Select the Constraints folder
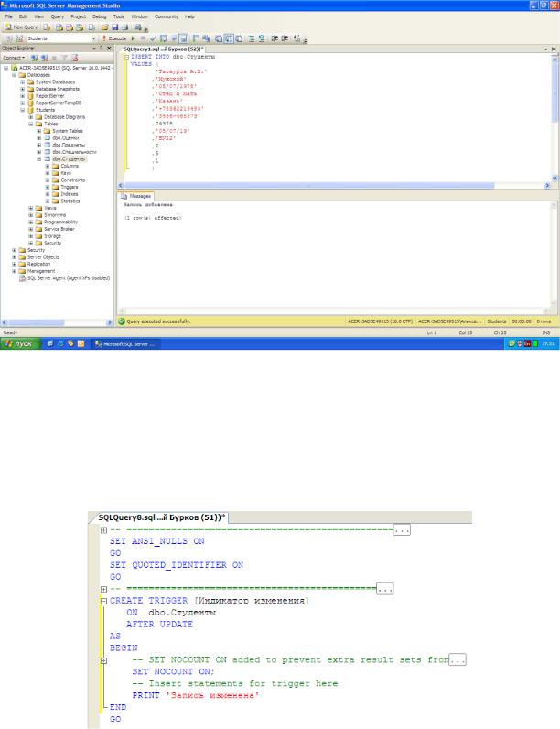560x729 pixels. coord(72,180)
